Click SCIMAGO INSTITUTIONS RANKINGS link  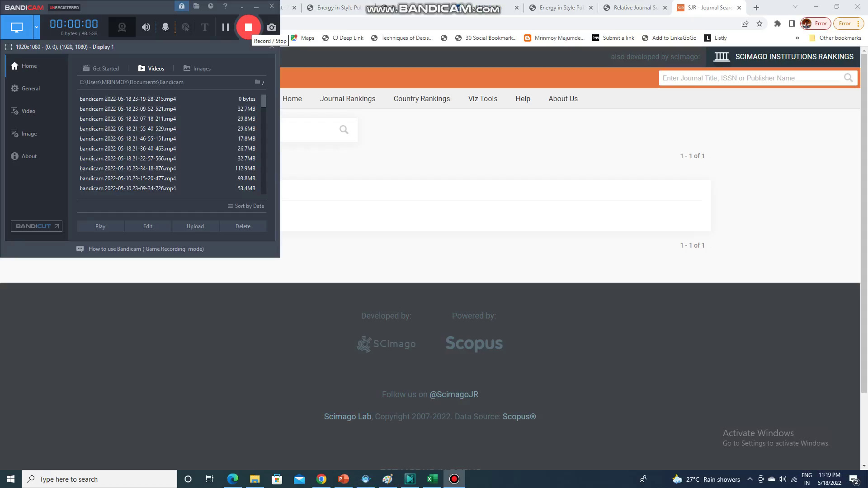click(783, 56)
